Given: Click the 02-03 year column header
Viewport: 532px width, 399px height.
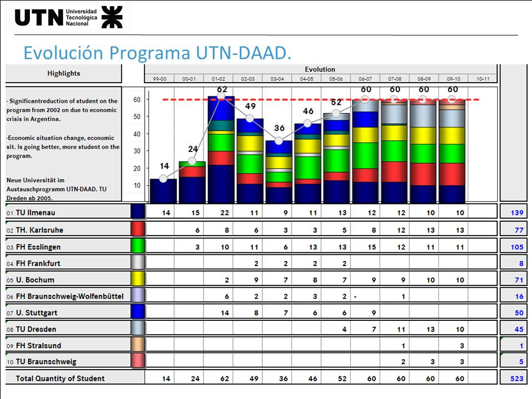Looking at the screenshot, I should (248, 79).
